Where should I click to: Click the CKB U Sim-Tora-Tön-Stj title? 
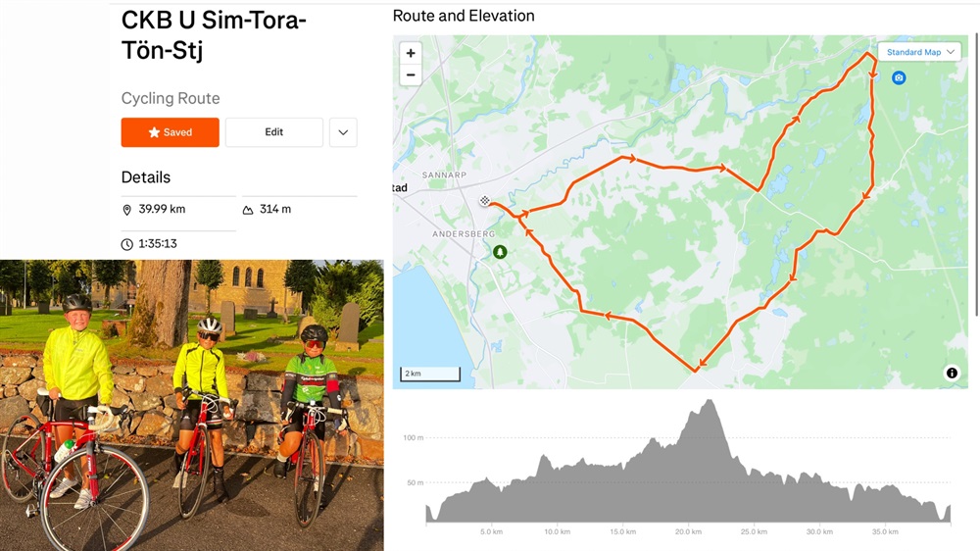[x=214, y=35]
